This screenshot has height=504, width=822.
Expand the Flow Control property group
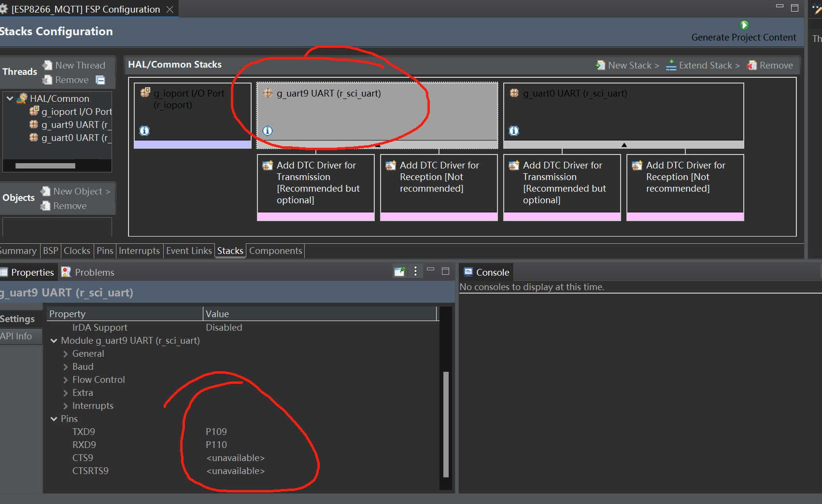[65, 380]
